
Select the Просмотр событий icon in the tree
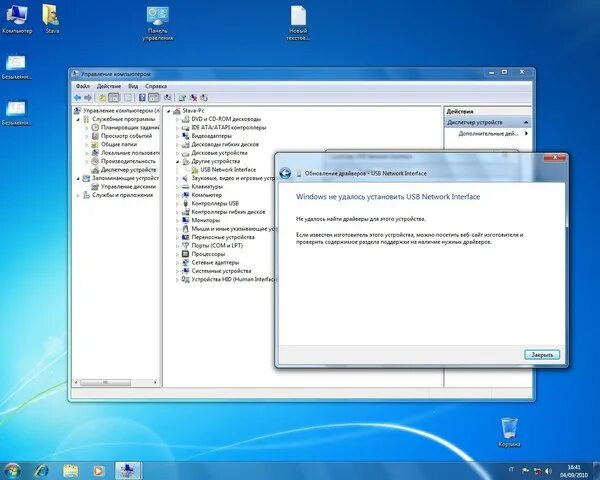click(95, 136)
